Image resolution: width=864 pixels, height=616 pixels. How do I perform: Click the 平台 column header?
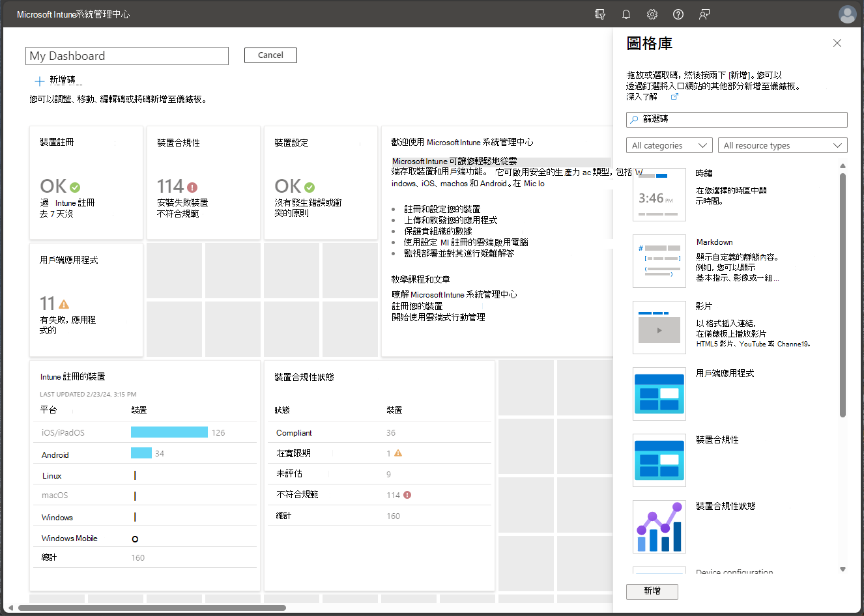pos(48,410)
